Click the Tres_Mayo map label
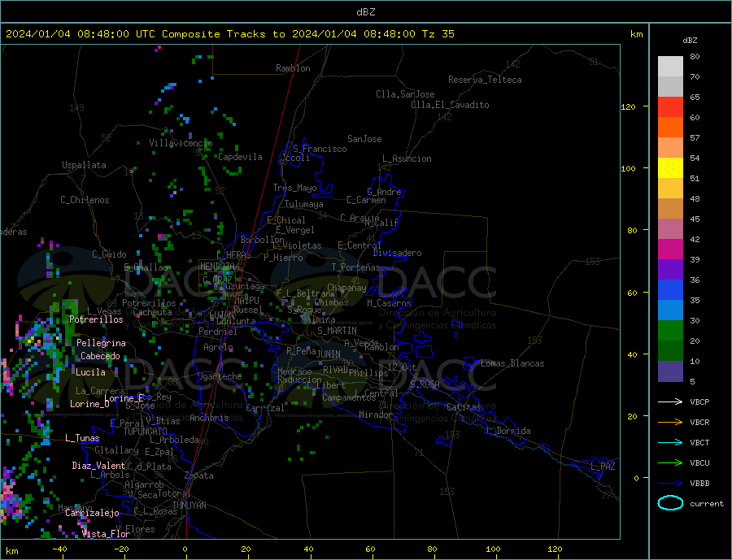This screenshot has width=732, height=560. coord(295,188)
